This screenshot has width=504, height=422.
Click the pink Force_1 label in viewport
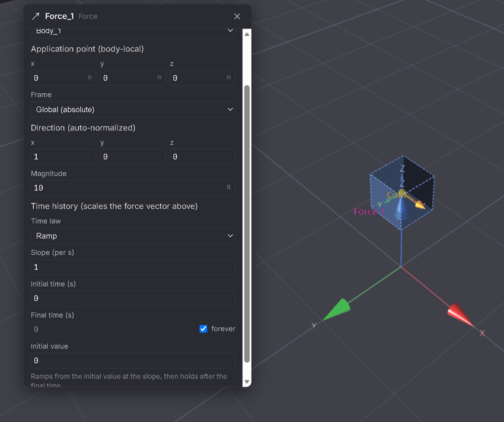[369, 212]
